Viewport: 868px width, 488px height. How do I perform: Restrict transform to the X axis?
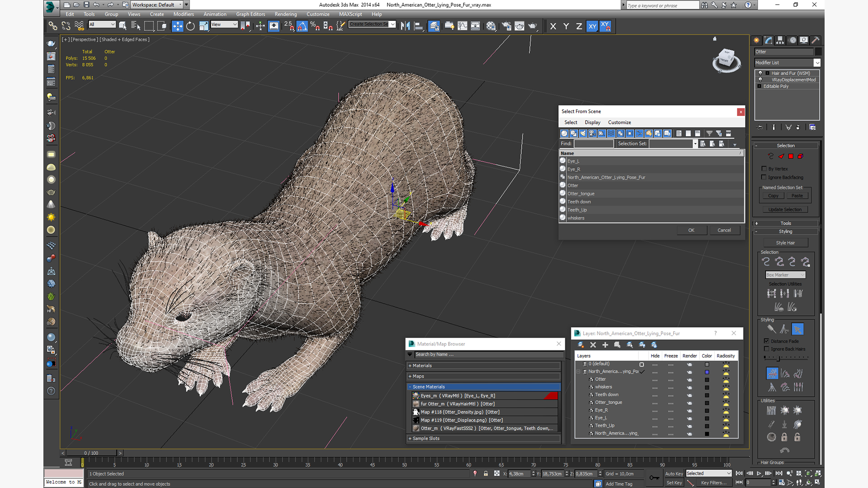pos(553,26)
